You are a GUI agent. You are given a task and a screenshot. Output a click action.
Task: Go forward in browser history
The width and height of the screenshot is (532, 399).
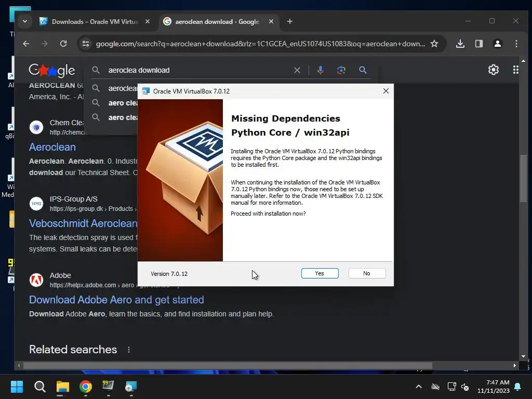pos(45,44)
